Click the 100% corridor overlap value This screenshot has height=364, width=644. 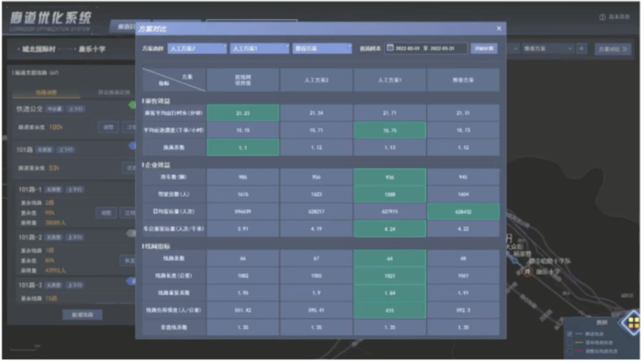[x=56, y=127]
